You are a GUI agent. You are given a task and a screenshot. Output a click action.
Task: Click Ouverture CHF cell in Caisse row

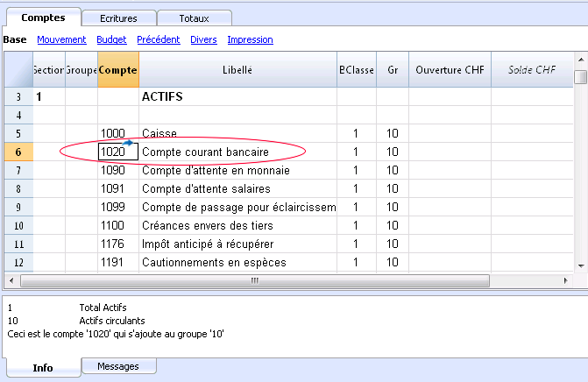pos(450,133)
